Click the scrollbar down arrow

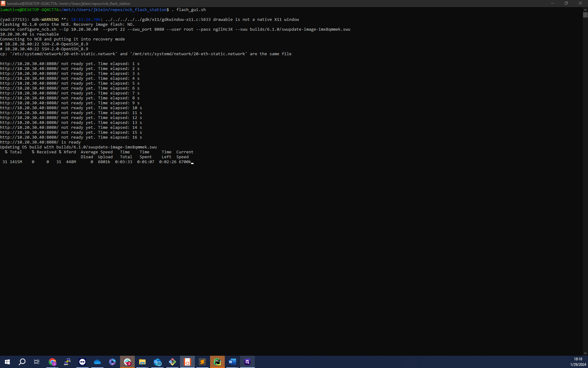point(585,353)
